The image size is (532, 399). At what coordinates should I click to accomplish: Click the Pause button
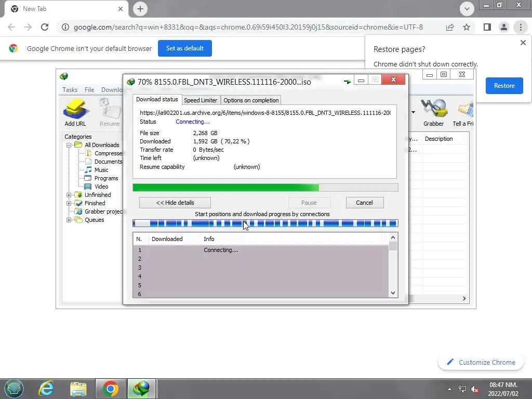309,203
